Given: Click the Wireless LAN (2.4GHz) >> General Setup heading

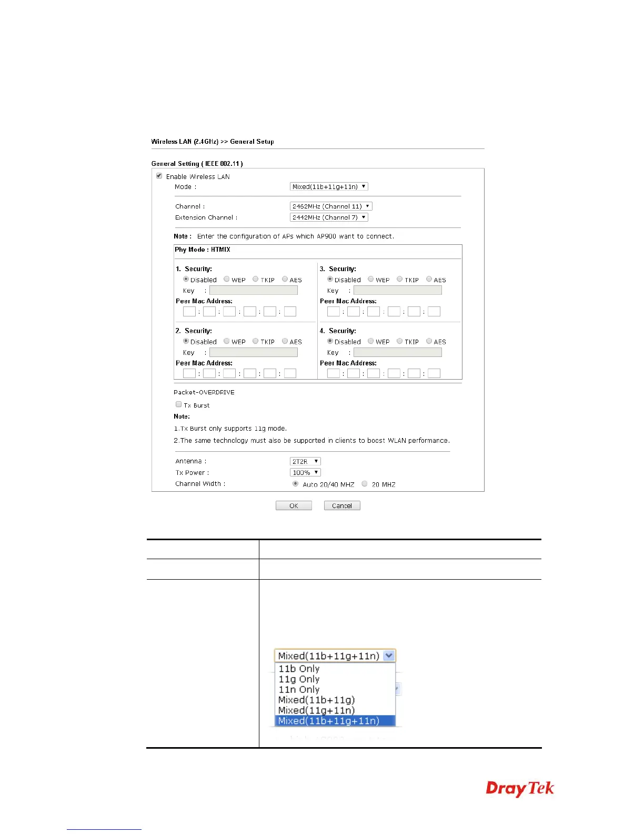Looking at the screenshot, I should pos(213,142).
